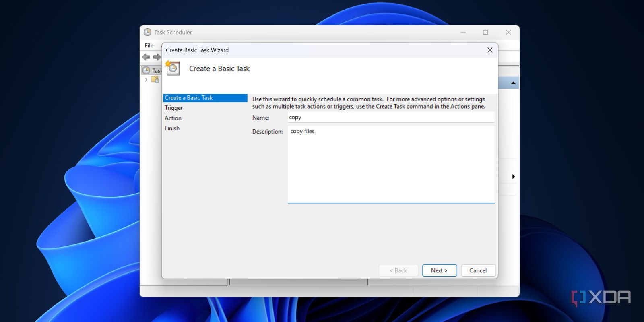Click the Task Scheduler clock icon in title bar
This screenshot has width=644, height=322.
click(x=148, y=32)
